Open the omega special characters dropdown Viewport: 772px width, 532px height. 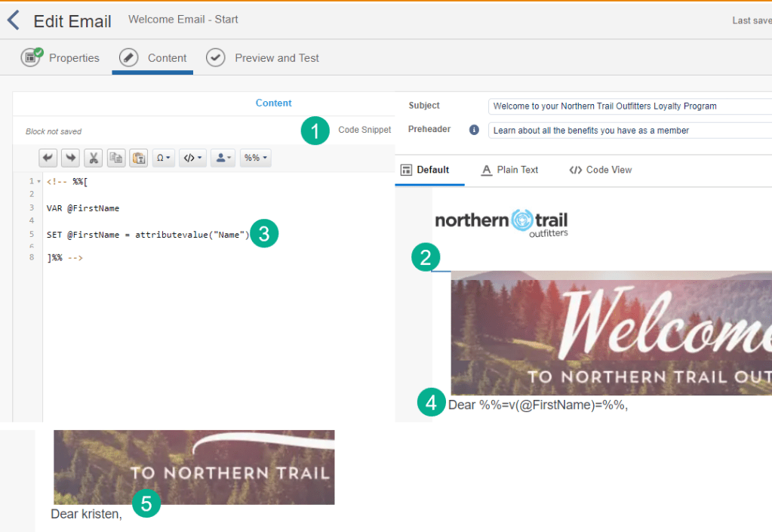click(x=163, y=158)
